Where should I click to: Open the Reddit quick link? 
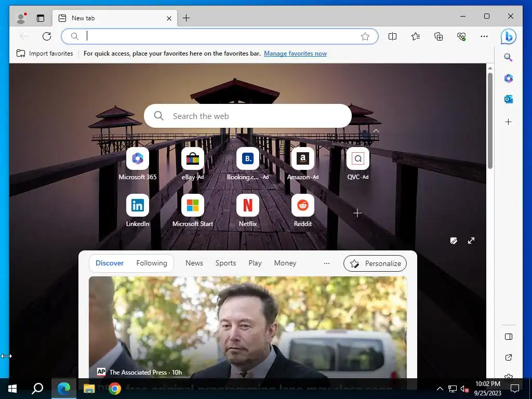[x=303, y=211]
